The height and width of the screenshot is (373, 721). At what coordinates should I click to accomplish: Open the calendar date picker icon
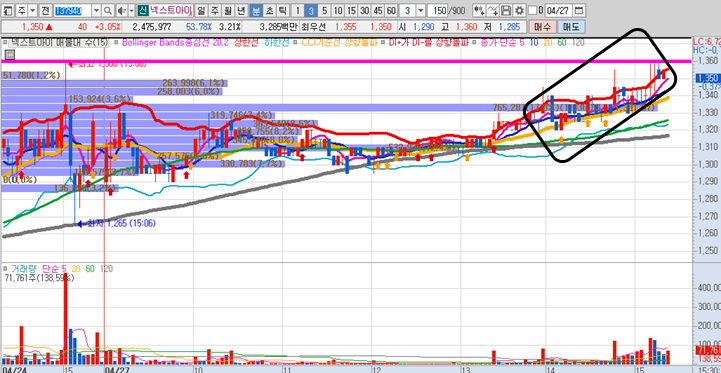click(579, 10)
